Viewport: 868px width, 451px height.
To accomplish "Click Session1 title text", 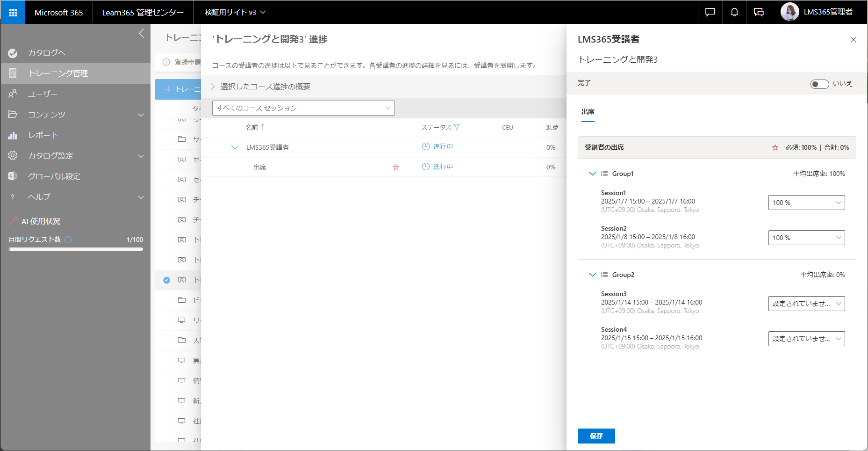I will pyautogui.click(x=613, y=193).
